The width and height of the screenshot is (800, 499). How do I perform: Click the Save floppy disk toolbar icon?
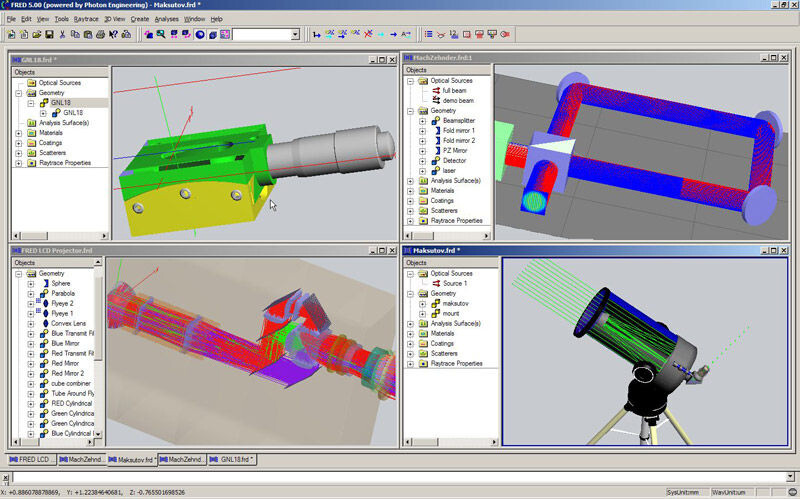click(49, 34)
